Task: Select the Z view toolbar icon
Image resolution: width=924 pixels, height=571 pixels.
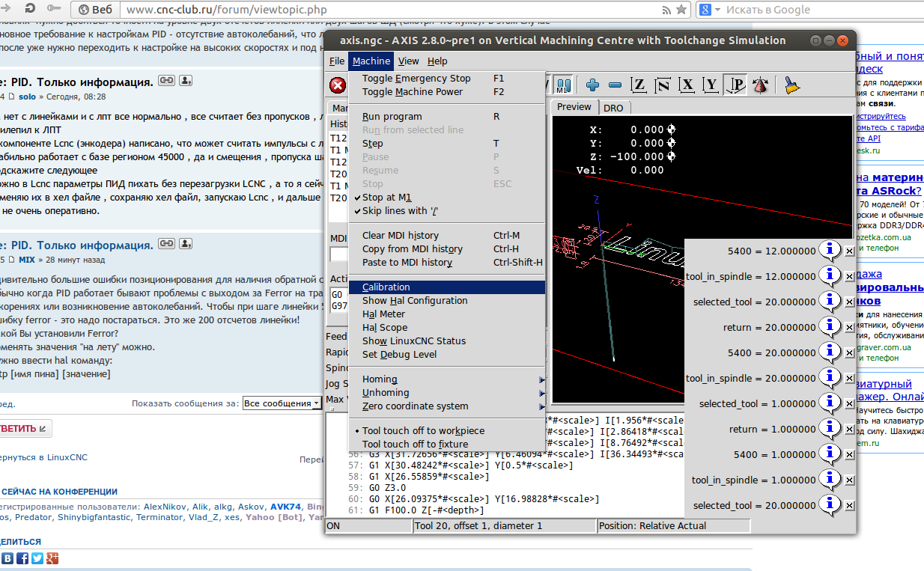Action: coord(639,85)
